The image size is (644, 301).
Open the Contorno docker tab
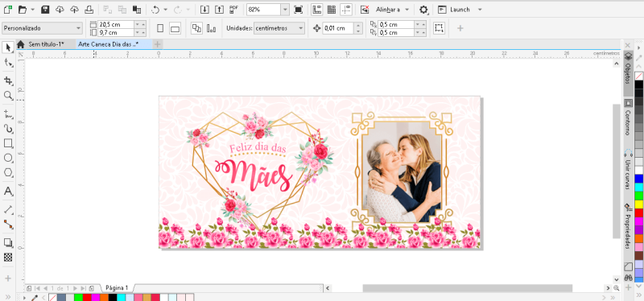click(628, 118)
